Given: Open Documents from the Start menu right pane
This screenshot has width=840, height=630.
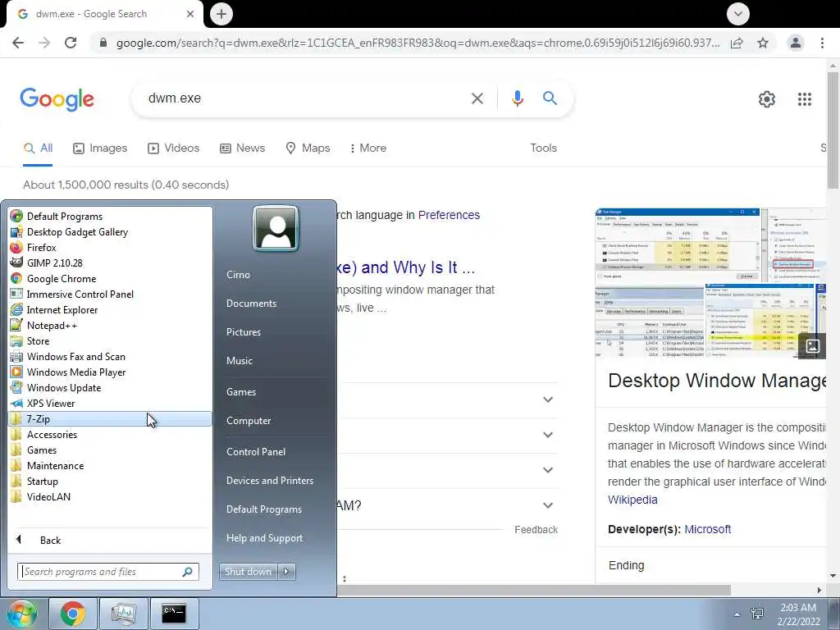Looking at the screenshot, I should (x=251, y=304).
